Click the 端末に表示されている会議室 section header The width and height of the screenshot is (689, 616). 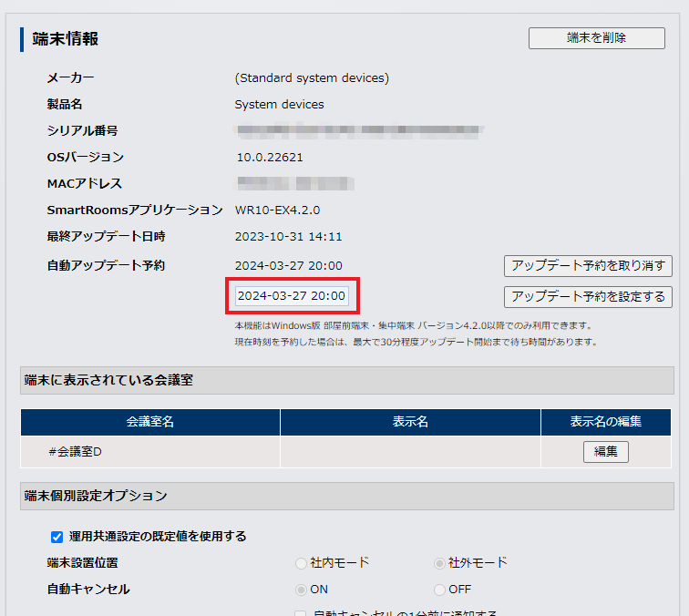(x=108, y=380)
